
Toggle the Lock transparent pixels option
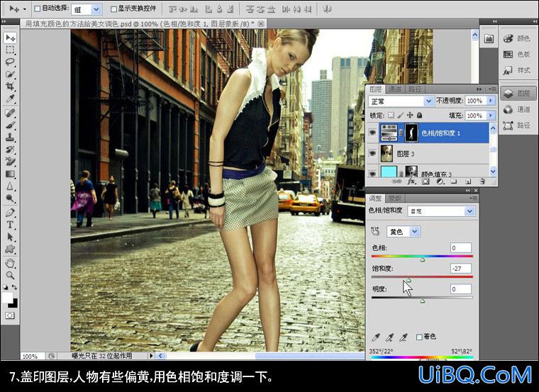391,115
